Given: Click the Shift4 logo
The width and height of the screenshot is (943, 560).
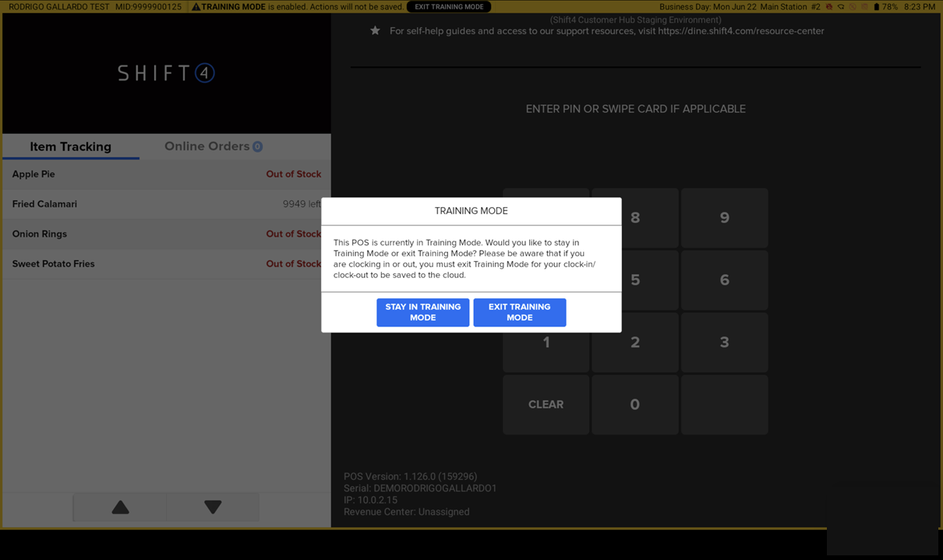Looking at the screenshot, I should (x=166, y=73).
